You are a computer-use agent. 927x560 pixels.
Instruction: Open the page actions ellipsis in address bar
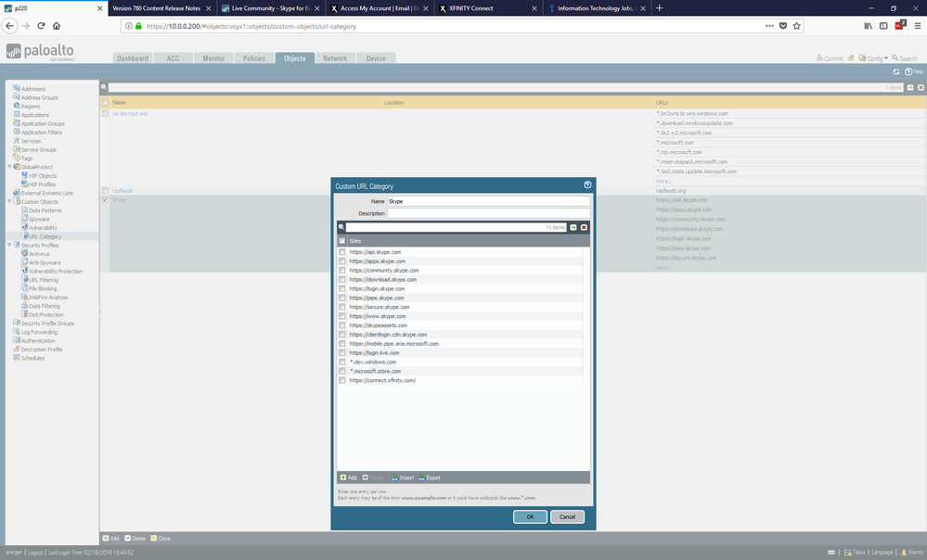(x=769, y=25)
